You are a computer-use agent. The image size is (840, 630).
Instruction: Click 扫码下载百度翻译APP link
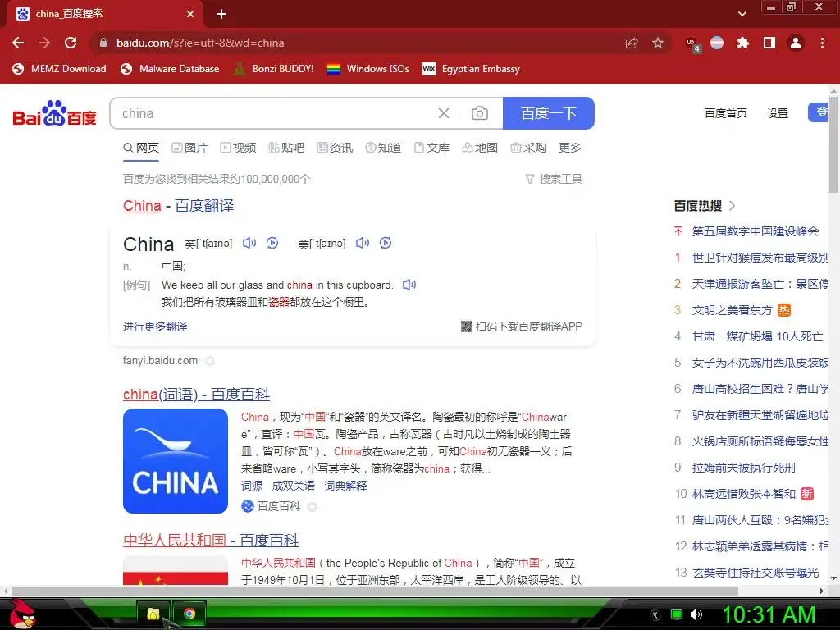[522, 326]
